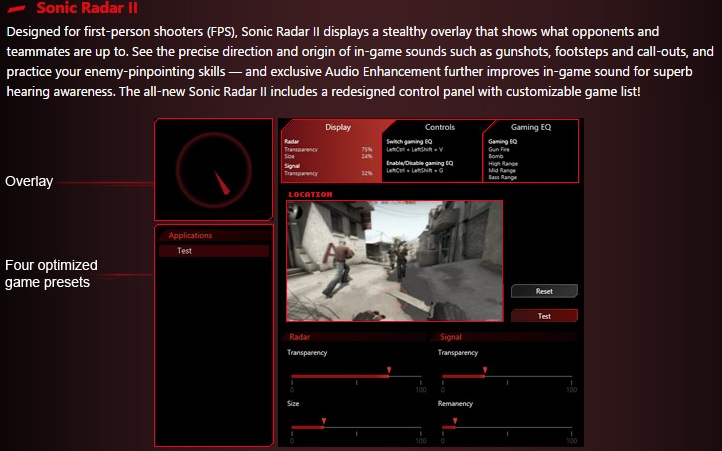Click the red Test button

(544, 316)
